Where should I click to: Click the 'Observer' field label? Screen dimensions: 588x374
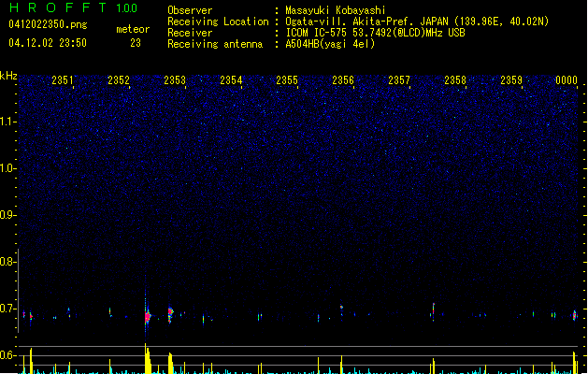(190, 10)
